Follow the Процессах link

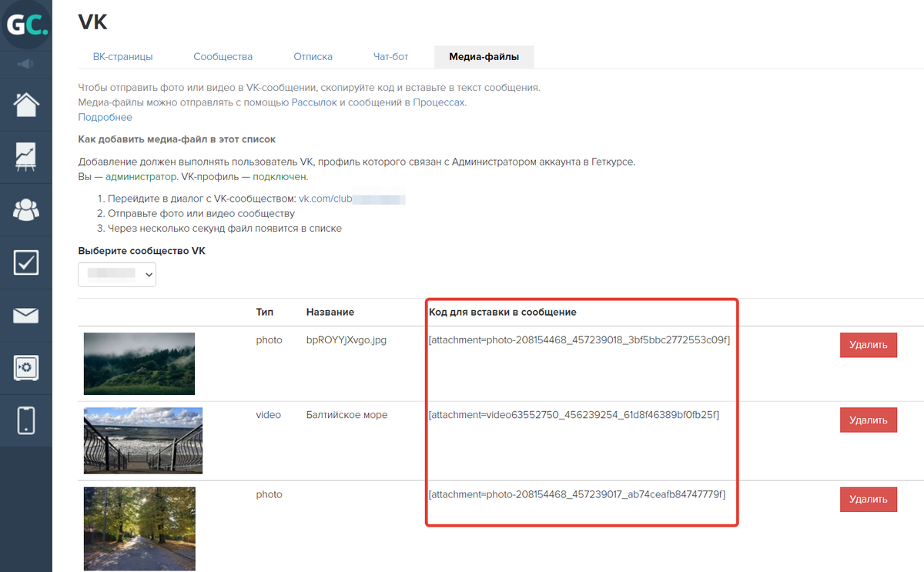coord(439,102)
